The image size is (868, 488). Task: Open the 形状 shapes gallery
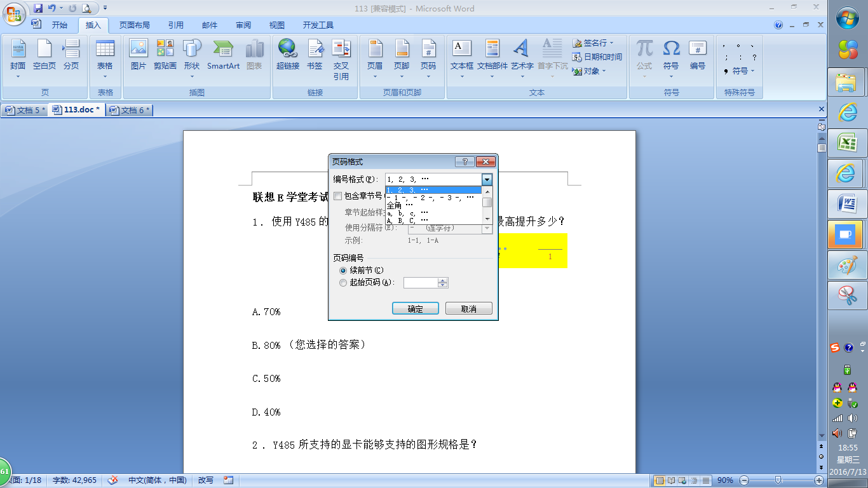pyautogui.click(x=192, y=57)
